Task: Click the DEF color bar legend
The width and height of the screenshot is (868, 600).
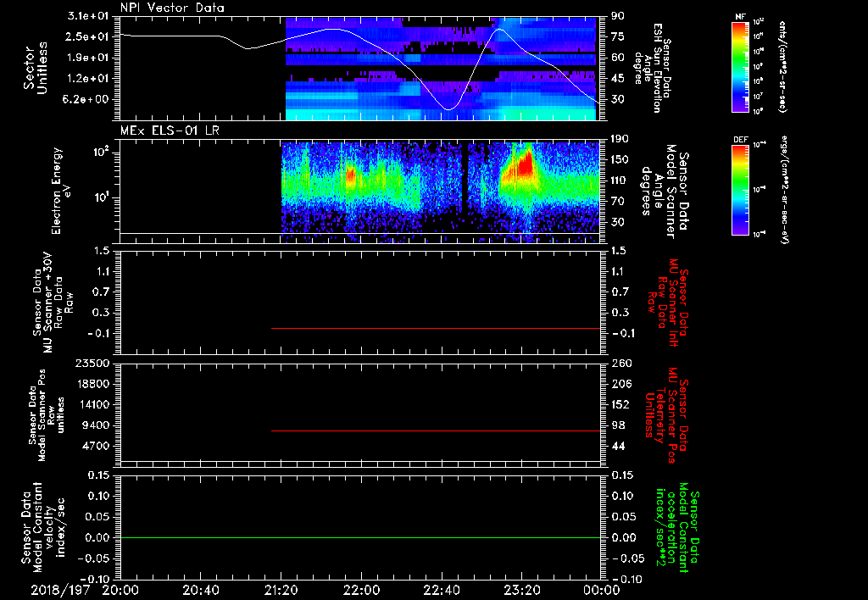Action: [740, 190]
